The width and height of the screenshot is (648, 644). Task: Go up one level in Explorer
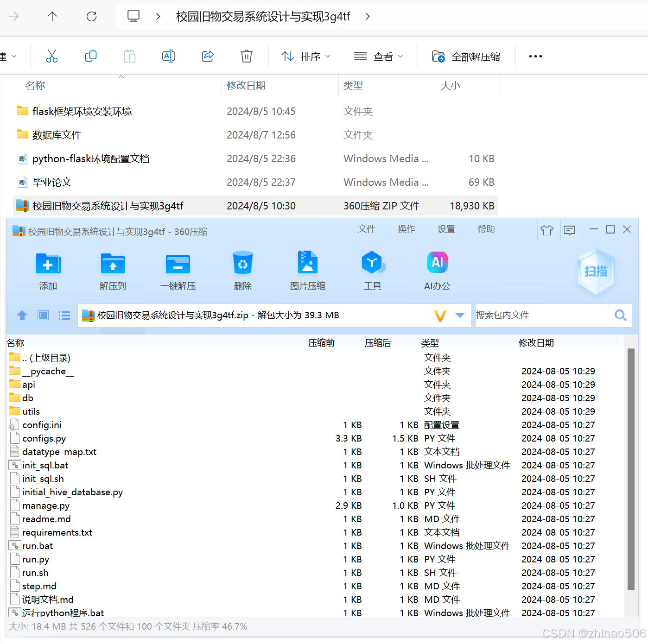click(52, 17)
